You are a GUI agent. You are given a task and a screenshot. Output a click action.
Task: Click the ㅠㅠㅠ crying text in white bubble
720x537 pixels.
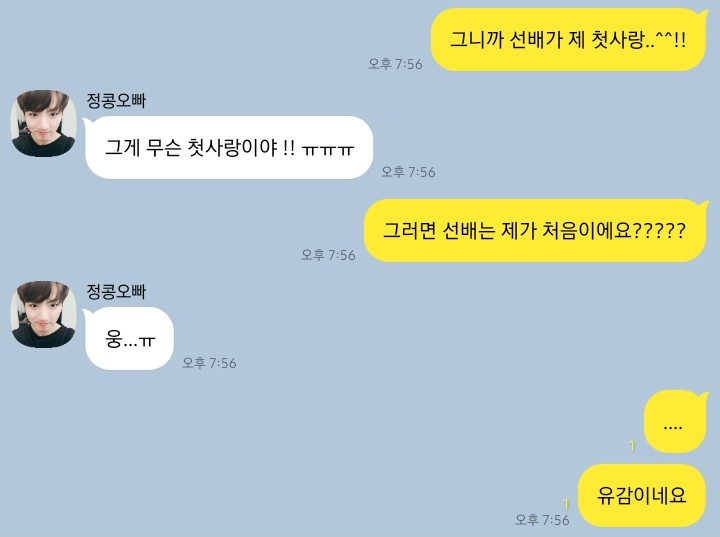(328, 149)
